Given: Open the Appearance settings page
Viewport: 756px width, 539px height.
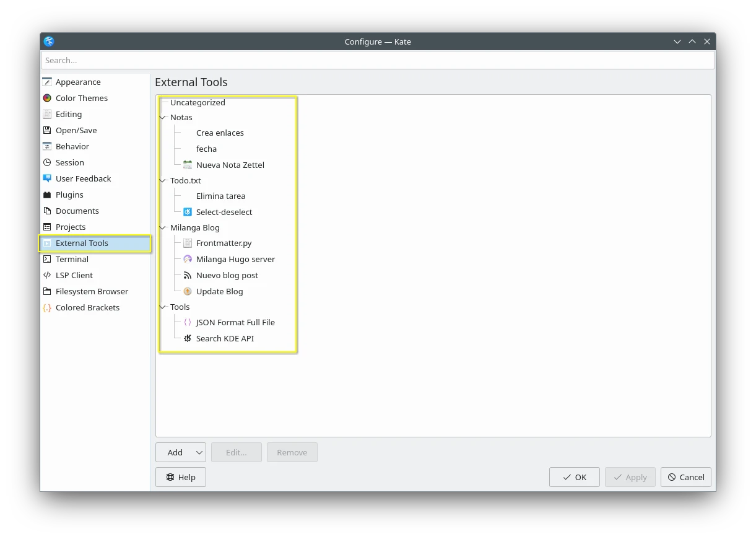Looking at the screenshot, I should click(x=78, y=82).
